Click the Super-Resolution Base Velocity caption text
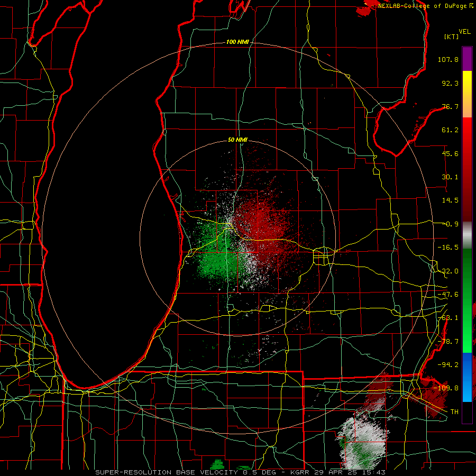This screenshot has width=476, height=476. [x=240, y=472]
